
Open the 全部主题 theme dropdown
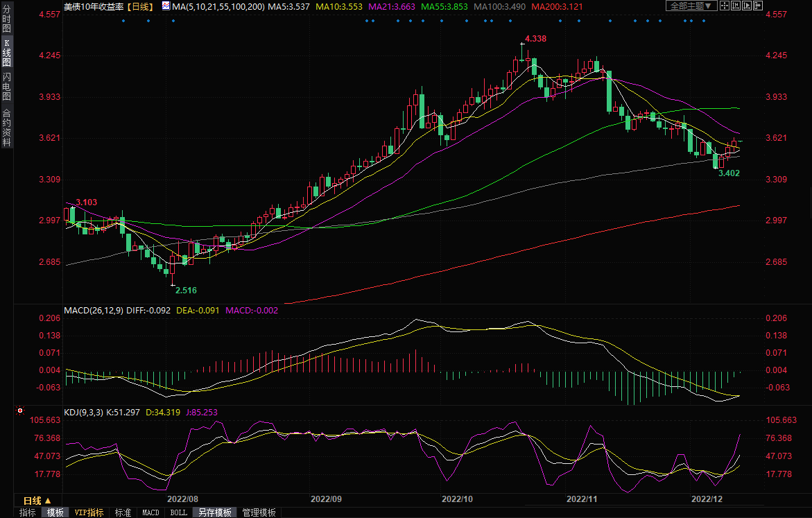(691, 6)
